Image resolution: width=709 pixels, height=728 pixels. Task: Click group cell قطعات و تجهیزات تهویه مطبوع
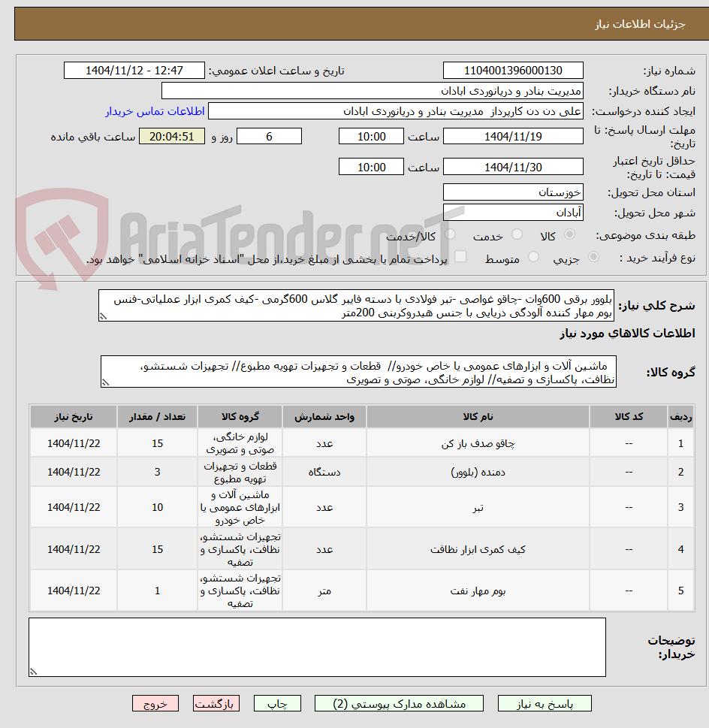(240, 472)
